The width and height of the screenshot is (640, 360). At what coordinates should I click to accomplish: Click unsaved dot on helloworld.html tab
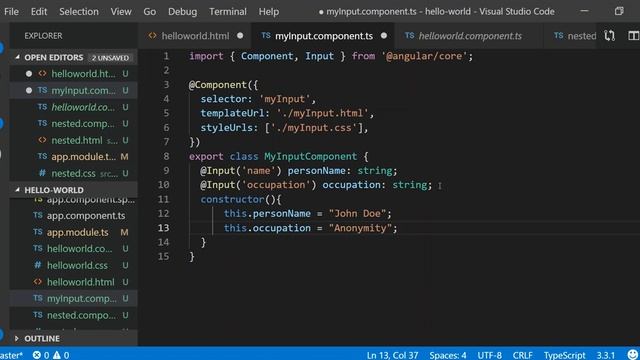coord(240,36)
